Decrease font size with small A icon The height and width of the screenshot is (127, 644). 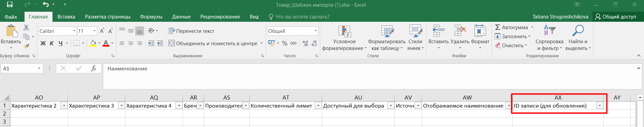[110, 31]
